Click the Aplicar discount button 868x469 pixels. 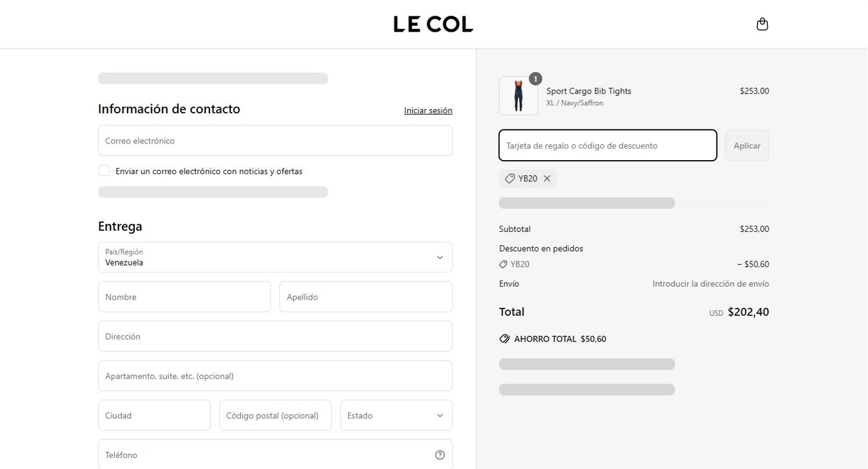point(747,146)
